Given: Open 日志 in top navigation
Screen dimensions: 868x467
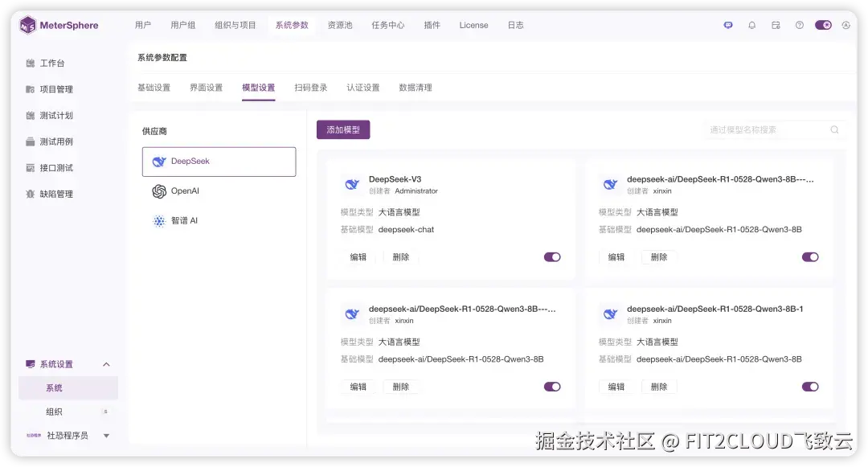Looking at the screenshot, I should [x=515, y=25].
